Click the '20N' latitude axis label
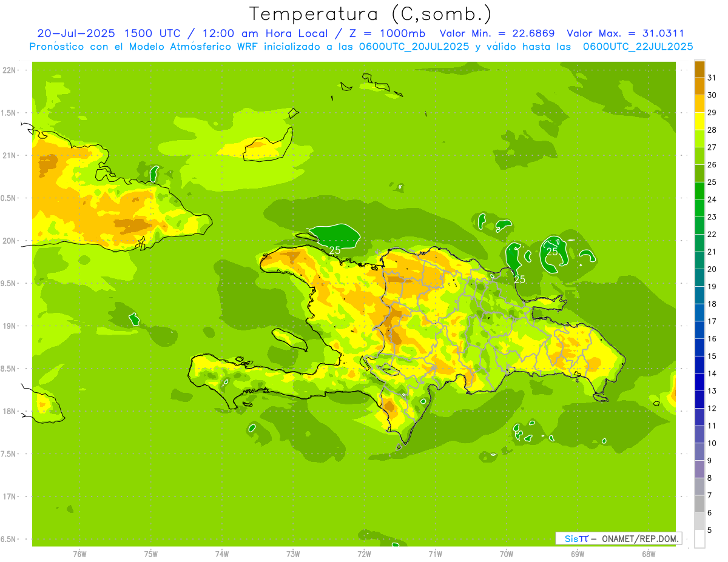The image size is (728, 562). tap(9, 241)
